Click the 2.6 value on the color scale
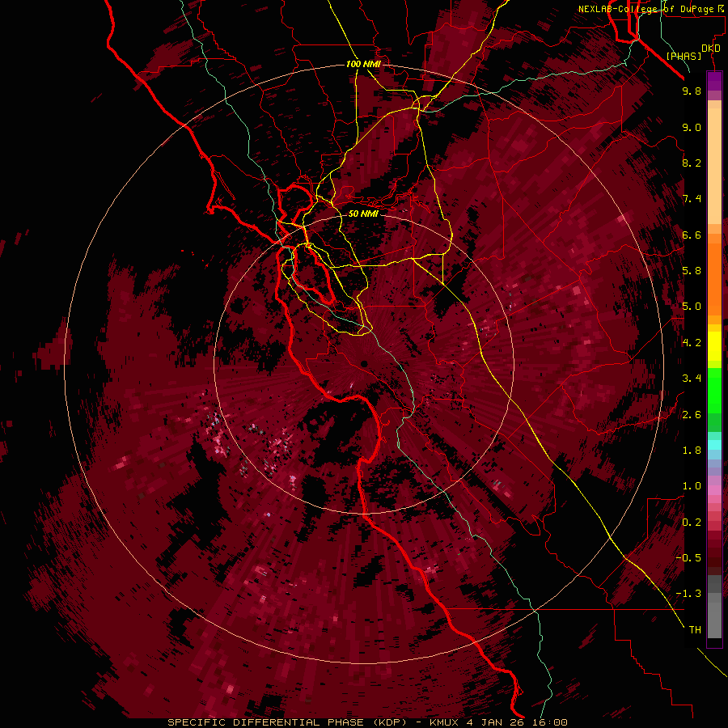Screen dimensions: 728x728 [692, 415]
